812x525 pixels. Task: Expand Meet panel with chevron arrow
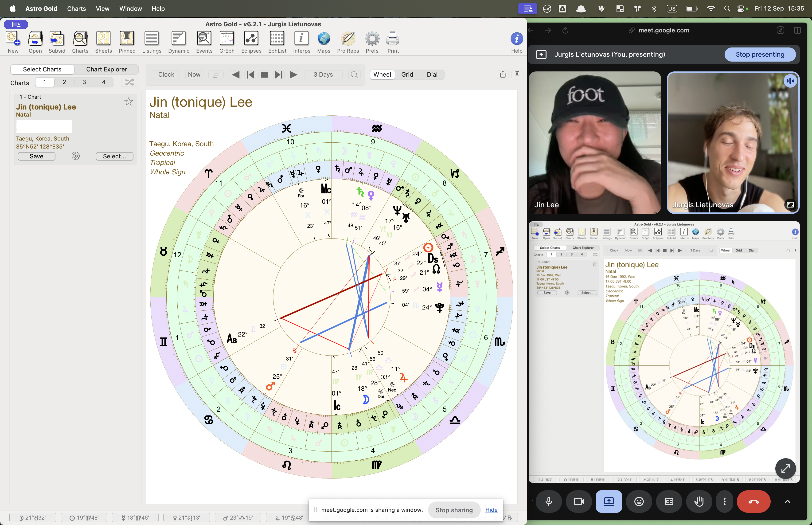(787, 501)
